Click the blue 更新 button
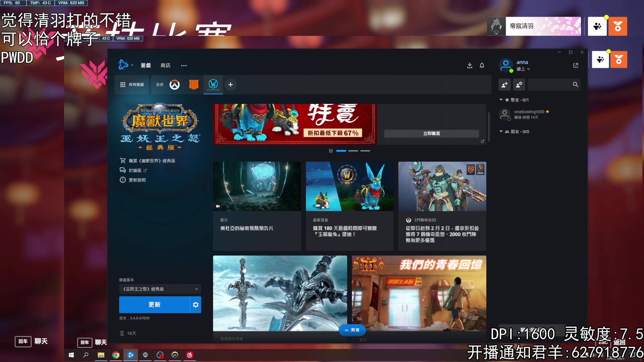This screenshot has height=362, width=644. tap(154, 304)
